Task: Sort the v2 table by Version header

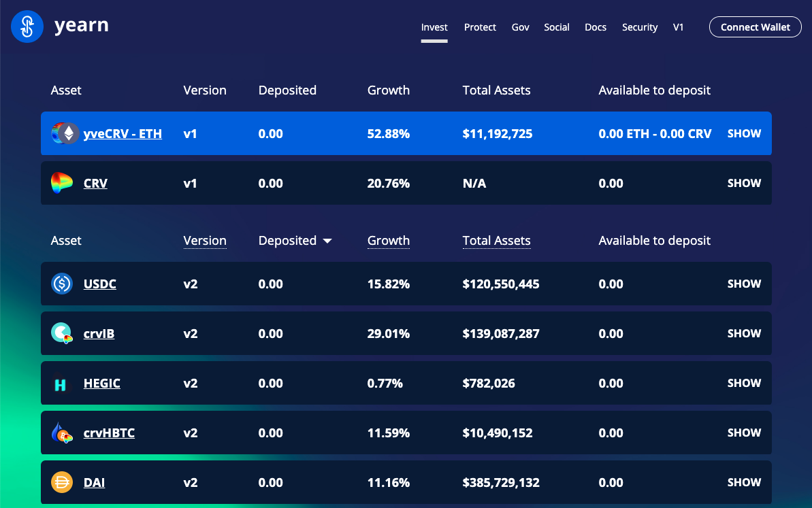Action: (x=204, y=241)
